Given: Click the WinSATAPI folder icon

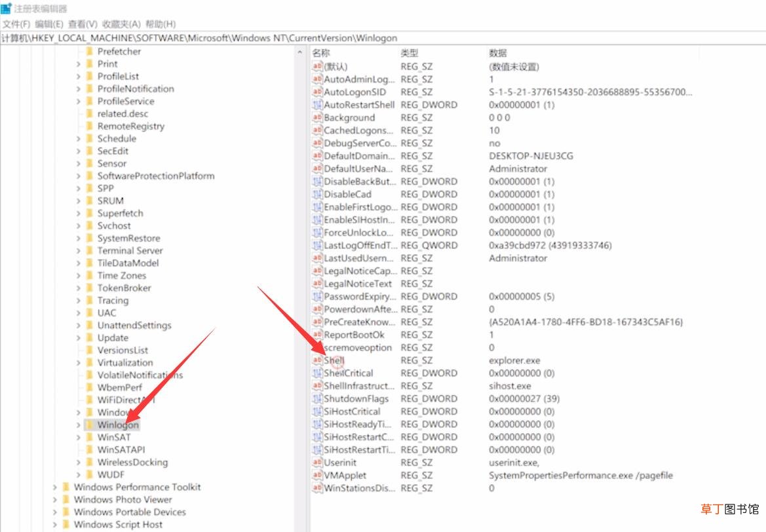Looking at the screenshot, I should (x=89, y=449).
